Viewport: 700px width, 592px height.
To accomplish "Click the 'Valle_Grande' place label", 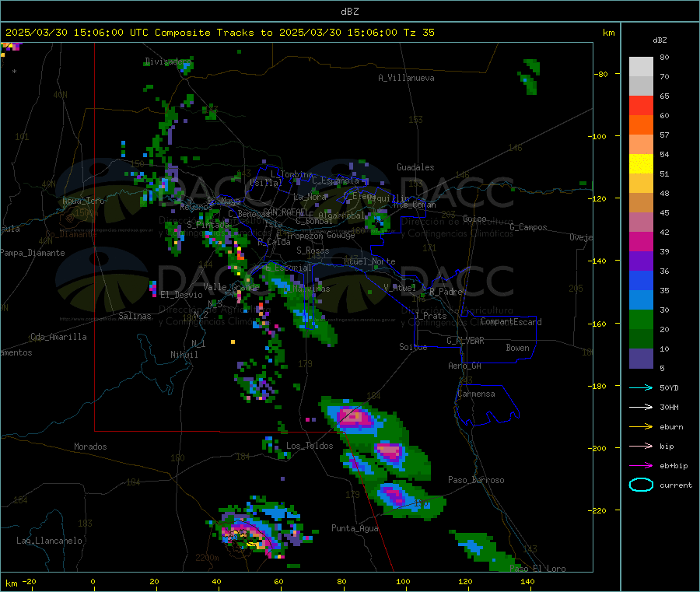I will pos(231,287).
